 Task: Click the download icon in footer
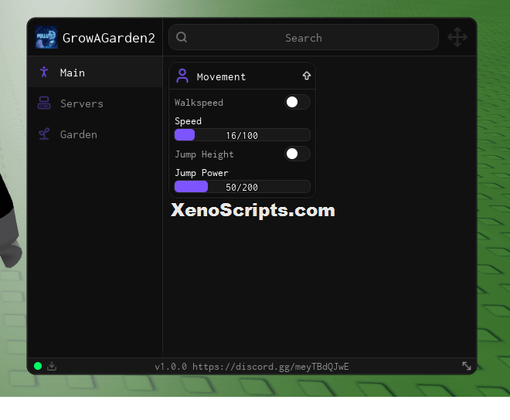pyautogui.click(x=52, y=366)
